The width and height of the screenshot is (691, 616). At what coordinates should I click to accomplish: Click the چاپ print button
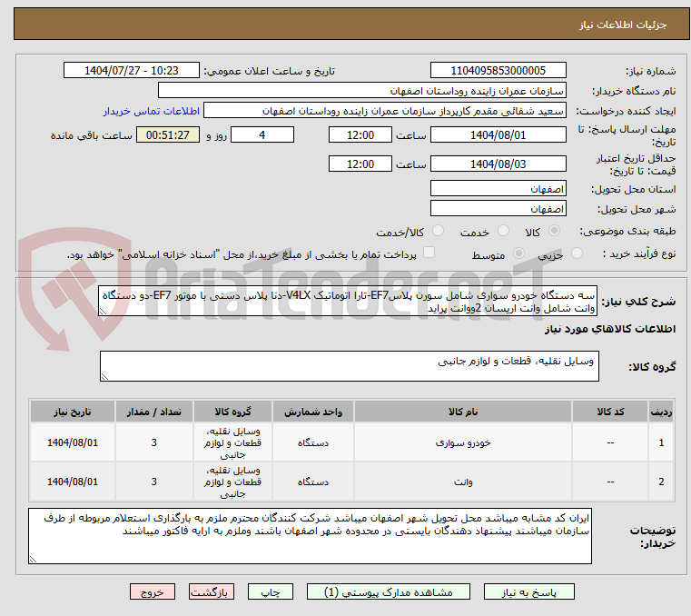click(x=271, y=591)
